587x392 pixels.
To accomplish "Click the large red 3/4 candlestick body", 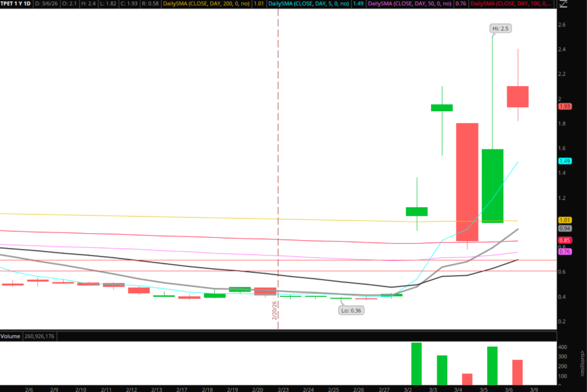I will 467,182.
